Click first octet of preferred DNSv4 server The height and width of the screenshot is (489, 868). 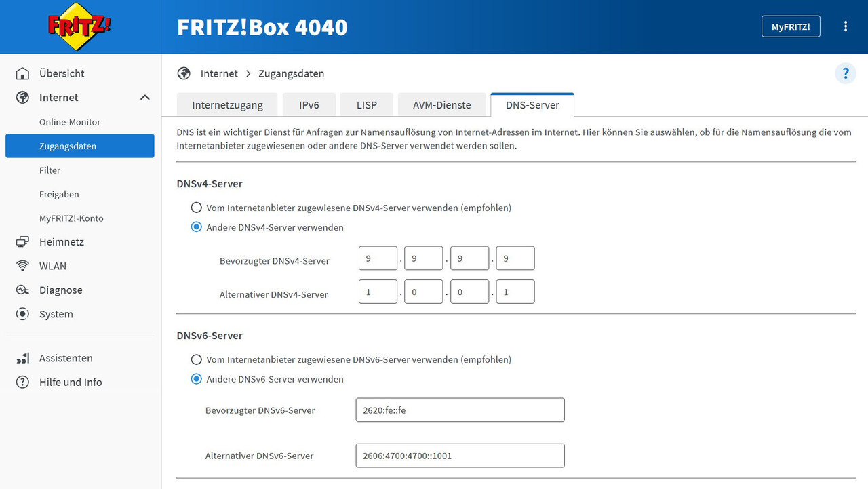click(378, 258)
